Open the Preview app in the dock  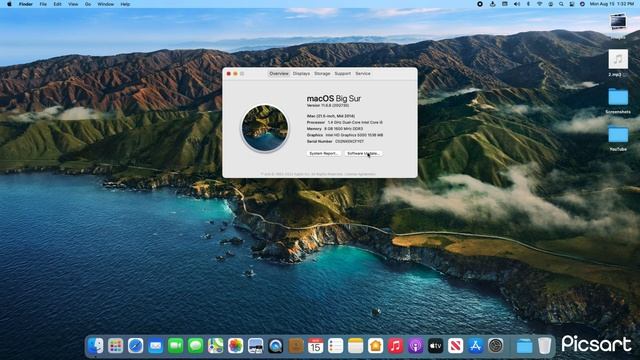click(256, 346)
